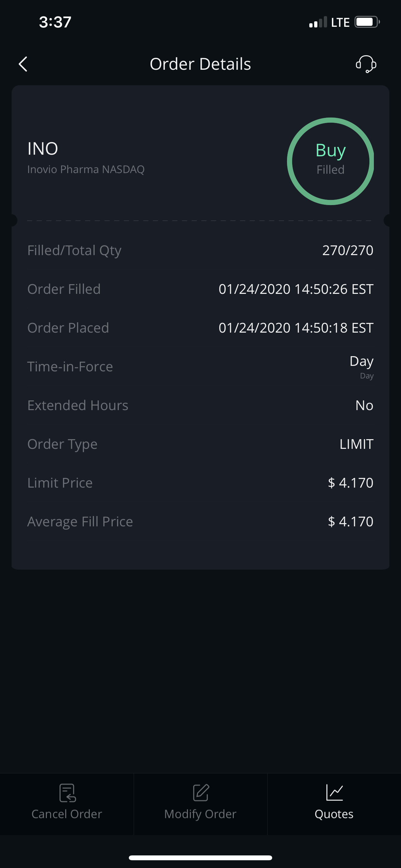Tap the Order Filled timestamp
The height and width of the screenshot is (868, 401).
[x=296, y=289]
